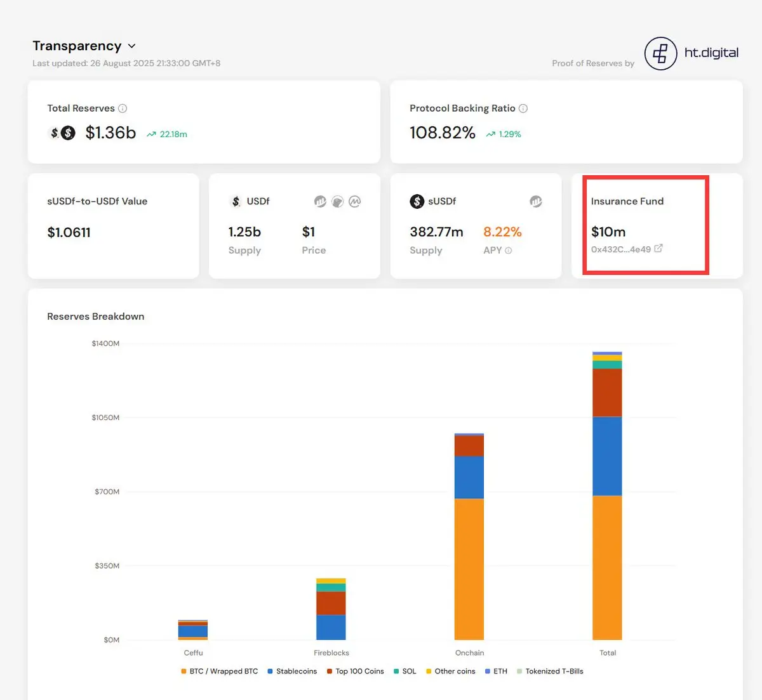
Task: Toggle the Stablecoins legend item
Action: [292, 671]
